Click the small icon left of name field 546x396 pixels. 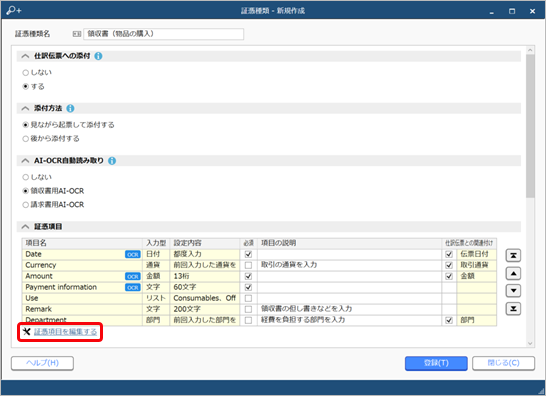[77, 34]
